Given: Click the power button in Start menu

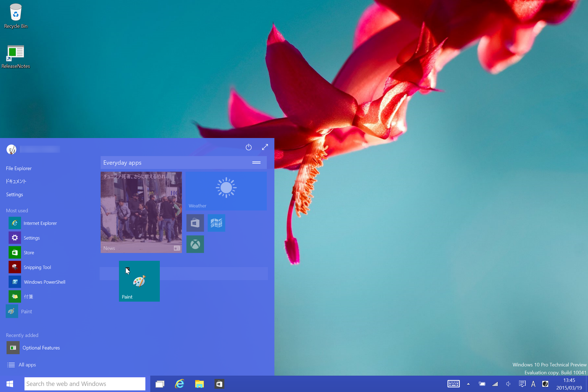Looking at the screenshot, I should pyautogui.click(x=249, y=147).
